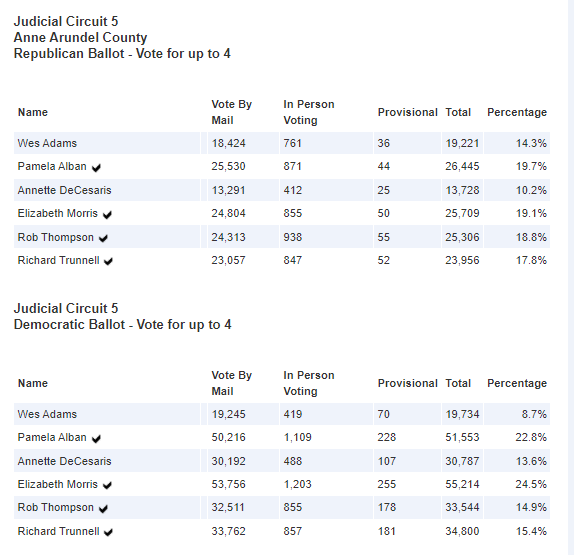Click the winner checkmark beside Pamela Alban, Republican table
The width and height of the screenshot is (574, 555).
[x=96, y=168]
